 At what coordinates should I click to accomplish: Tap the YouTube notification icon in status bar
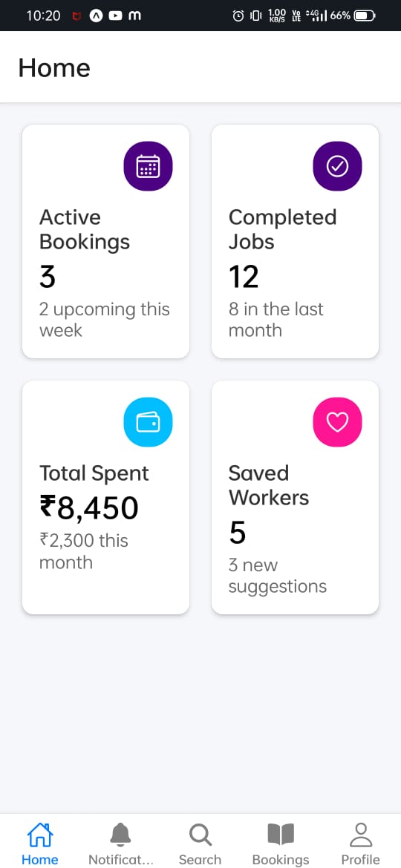click(x=115, y=16)
